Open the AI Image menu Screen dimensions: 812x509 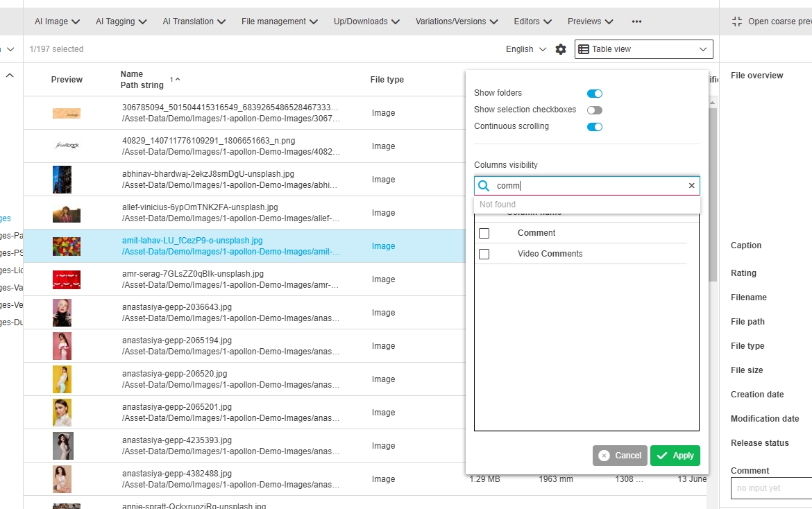(x=58, y=21)
